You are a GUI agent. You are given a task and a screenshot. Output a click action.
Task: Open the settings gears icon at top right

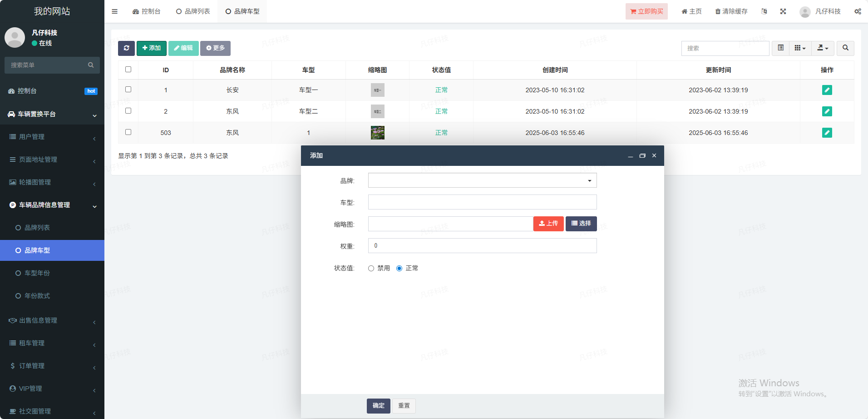pyautogui.click(x=858, y=11)
